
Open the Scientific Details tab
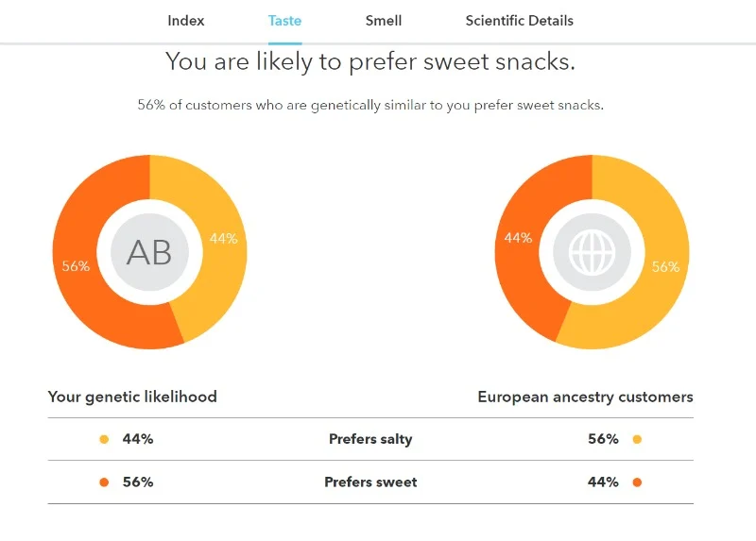pyautogui.click(x=519, y=21)
